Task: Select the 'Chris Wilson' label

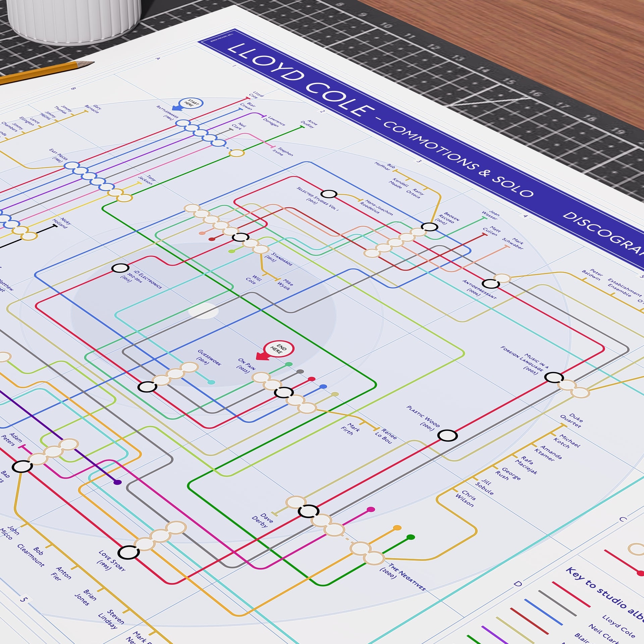Action: tap(466, 498)
